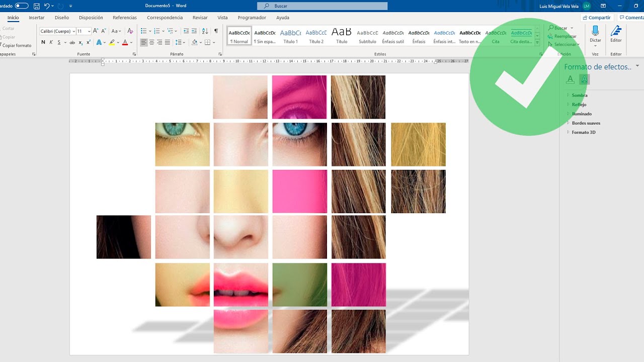This screenshot has height=362, width=644.
Task: Insert a bulleted list
Action: click(143, 31)
